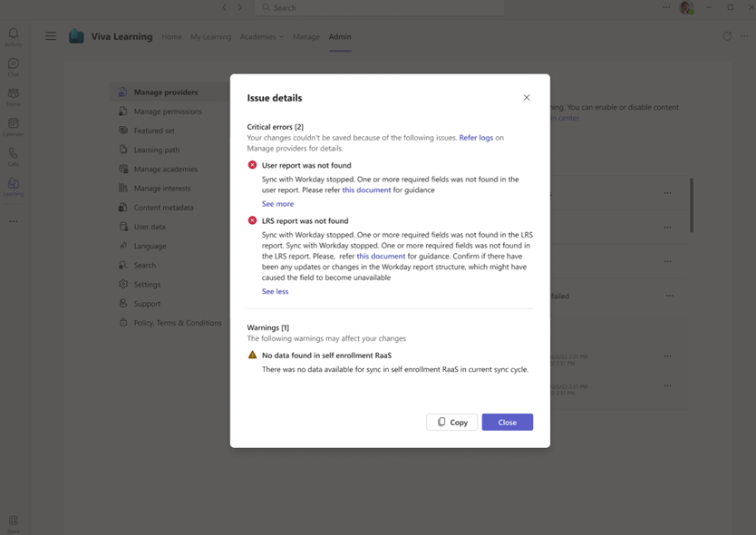
Task: Open header more options ellipsis beside refresh
Action: (x=744, y=36)
